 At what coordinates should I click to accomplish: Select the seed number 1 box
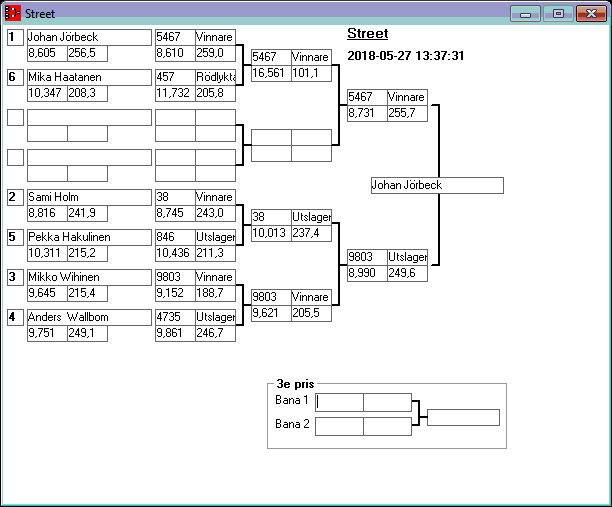pos(14,37)
